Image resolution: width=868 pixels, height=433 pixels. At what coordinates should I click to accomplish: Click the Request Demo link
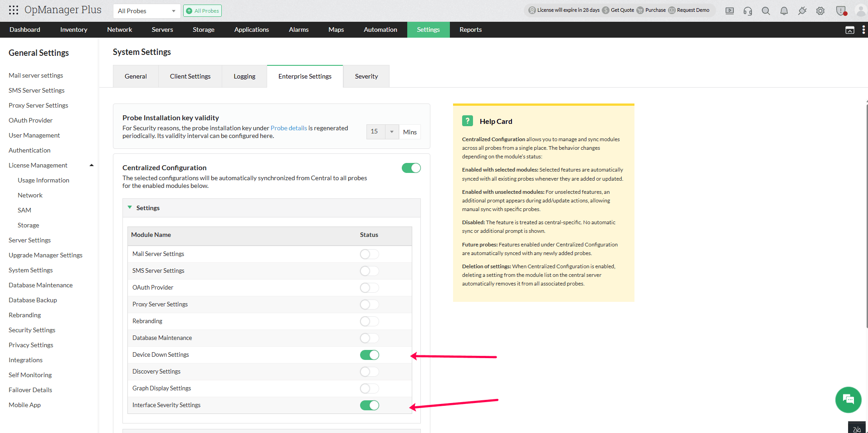[x=693, y=10]
